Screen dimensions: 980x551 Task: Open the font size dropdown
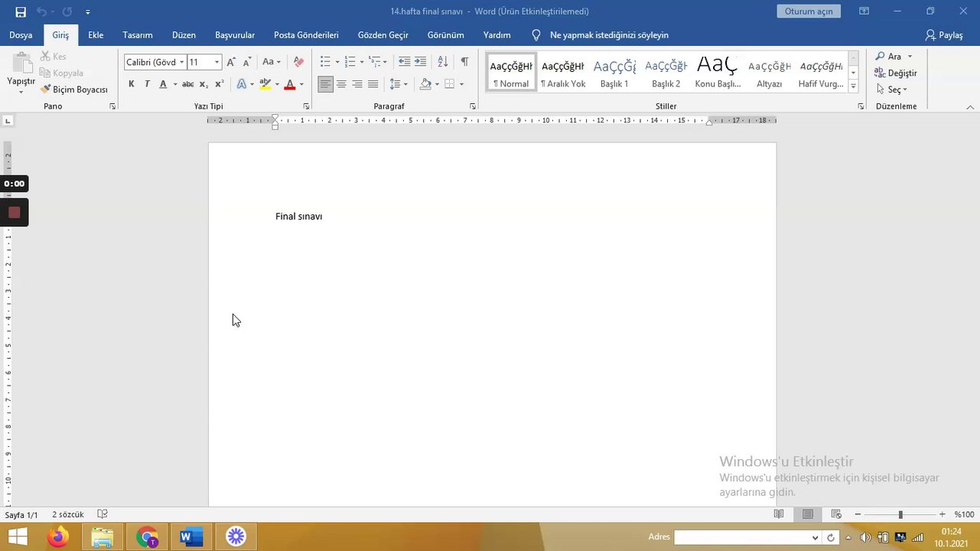(217, 62)
